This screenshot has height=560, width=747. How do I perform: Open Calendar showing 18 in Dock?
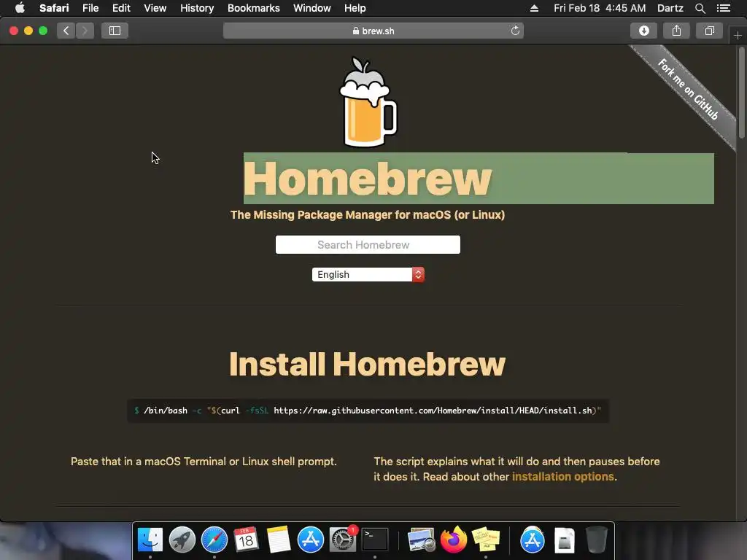pyautogui.click(x=246, y=540)
